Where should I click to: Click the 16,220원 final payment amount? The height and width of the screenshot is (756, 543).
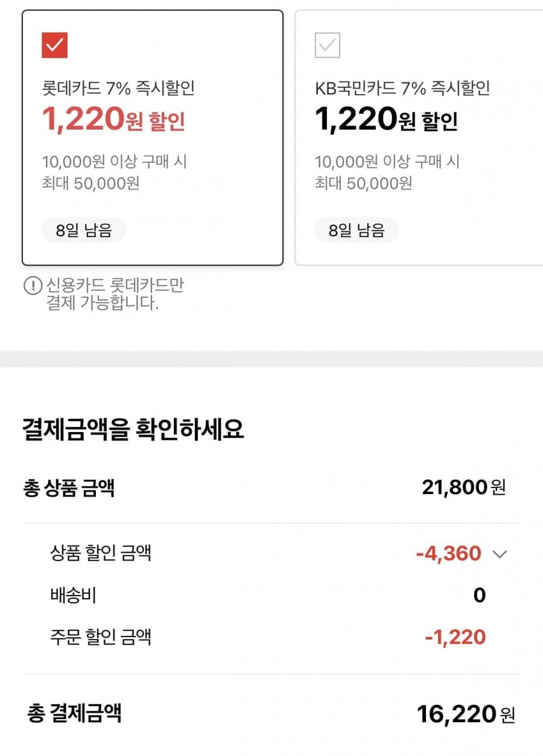point(465,714)
